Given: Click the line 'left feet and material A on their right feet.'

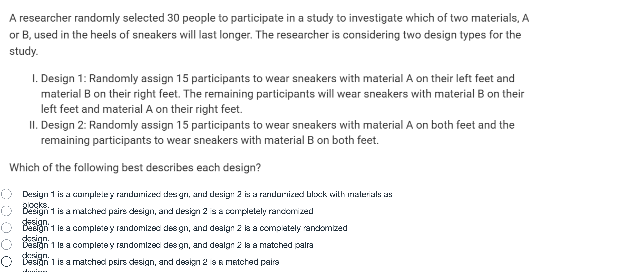Looking at the screenshot, I should tap(142, 109).
